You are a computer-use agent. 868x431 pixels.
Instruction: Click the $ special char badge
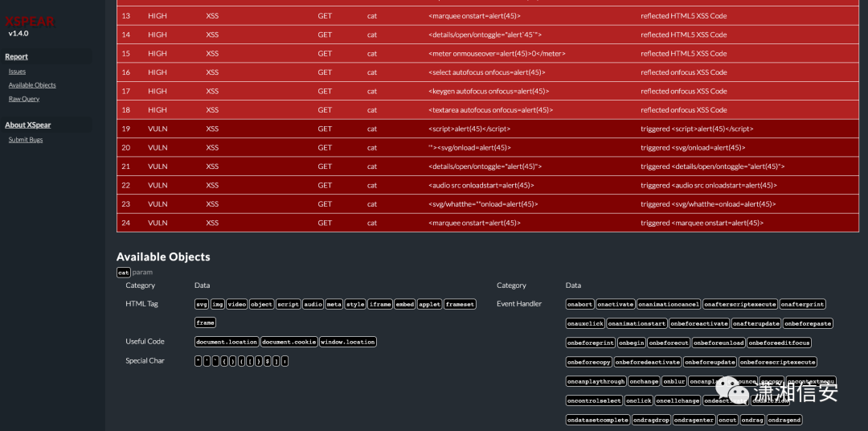[x=268, y=361]
